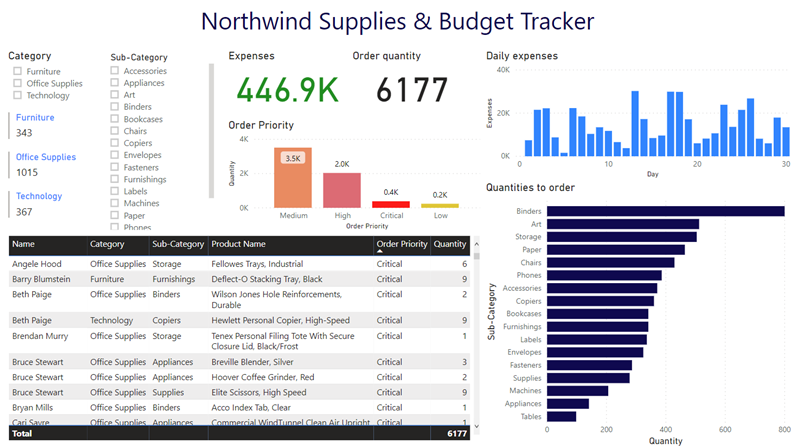Toggle the Copiers sub-category checkbox

pos(115,143)
